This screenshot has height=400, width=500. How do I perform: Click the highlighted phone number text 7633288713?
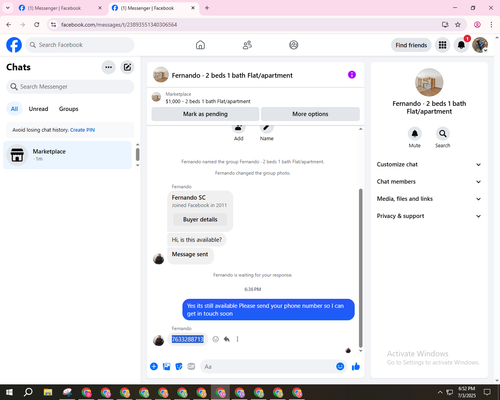click(187, 339)
